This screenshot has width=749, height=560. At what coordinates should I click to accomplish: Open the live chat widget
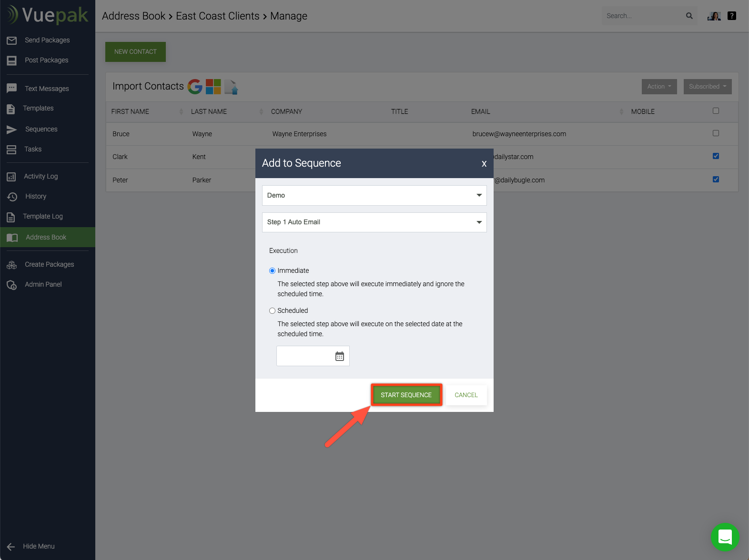click(725, 537)
